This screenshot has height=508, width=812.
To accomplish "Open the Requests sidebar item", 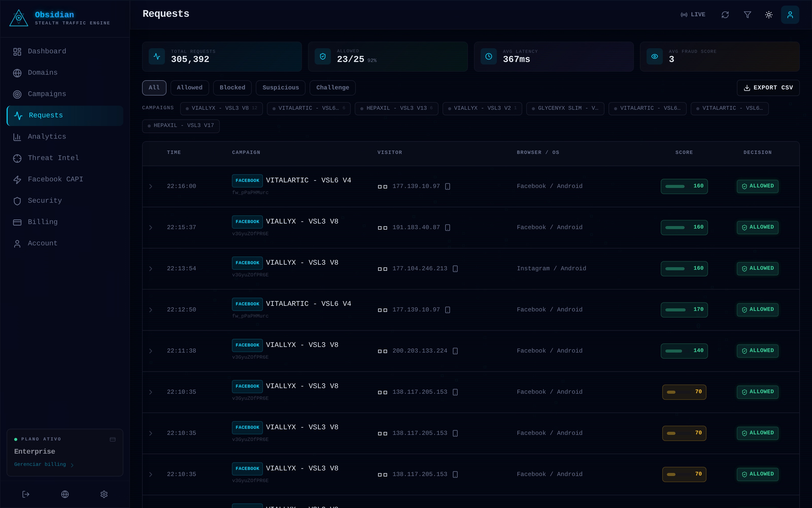I will [x=65, y=116].
